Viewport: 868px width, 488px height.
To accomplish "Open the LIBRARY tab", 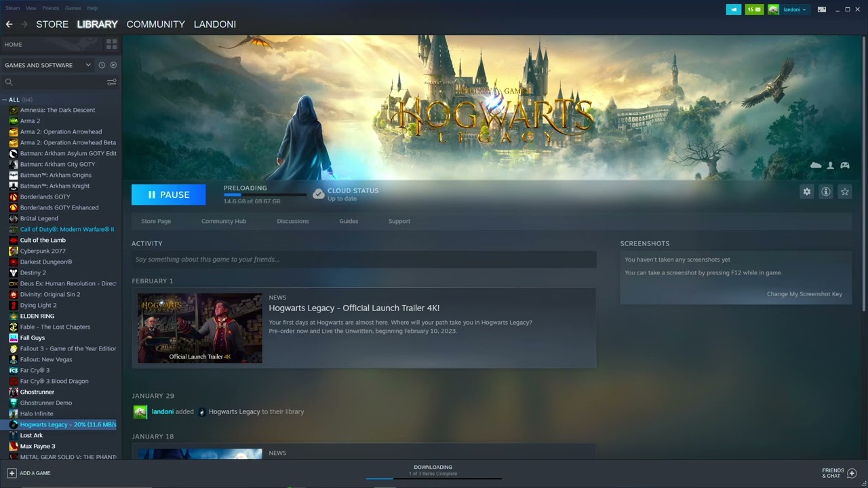I will (97, 24).
